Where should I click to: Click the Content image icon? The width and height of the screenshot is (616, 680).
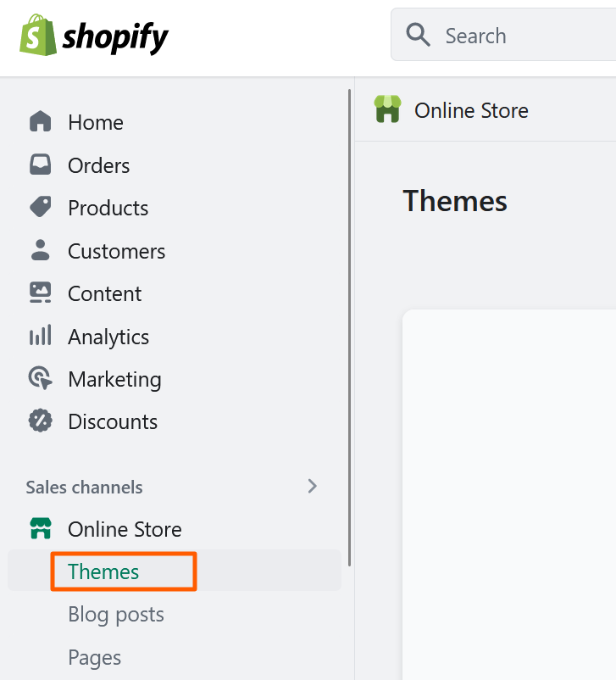[x=41, y=293]
